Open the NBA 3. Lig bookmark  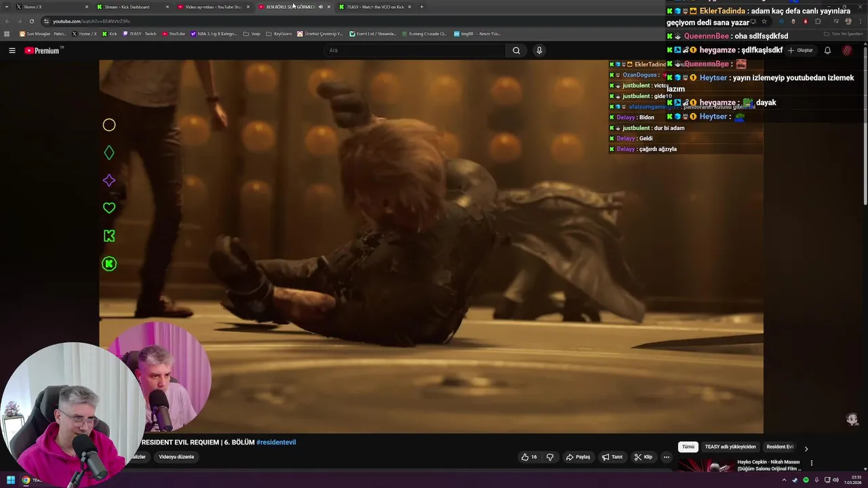[x=214, y=33]
